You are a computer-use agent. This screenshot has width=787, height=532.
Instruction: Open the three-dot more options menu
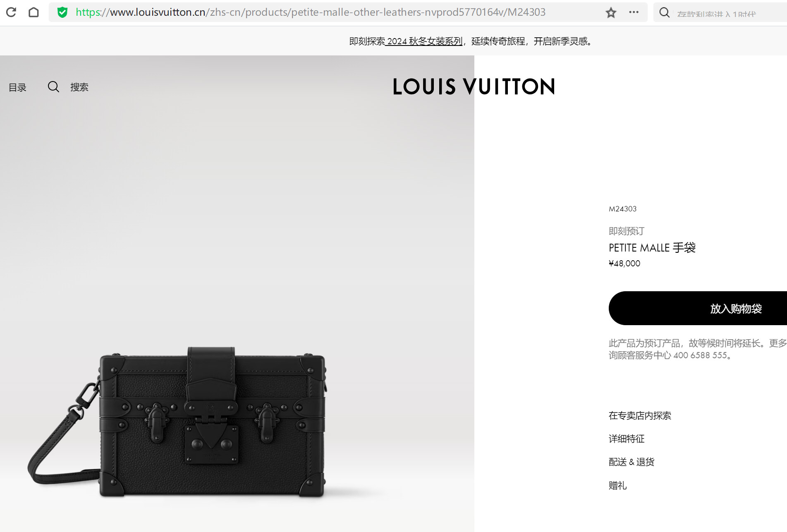634,12
